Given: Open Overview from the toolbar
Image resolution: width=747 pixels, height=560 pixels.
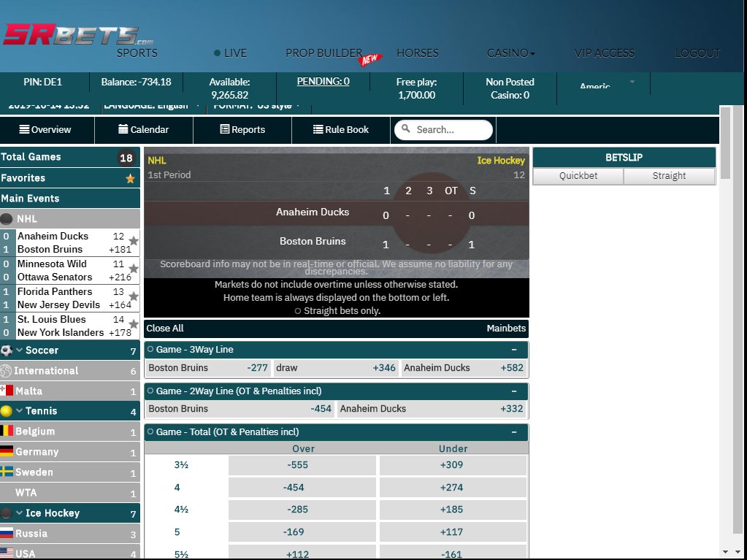Looking at the screenshot, I should tap(45, 129).
